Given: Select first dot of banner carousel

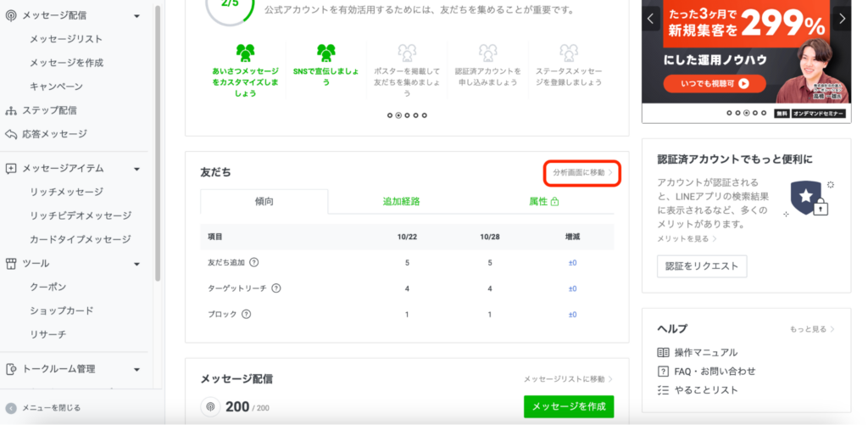Looking at the screenshot, I should pos(729,113).
